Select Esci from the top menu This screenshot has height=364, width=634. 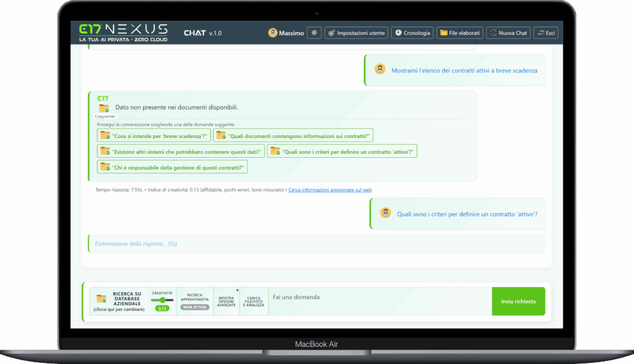click(x=545, y=33)
